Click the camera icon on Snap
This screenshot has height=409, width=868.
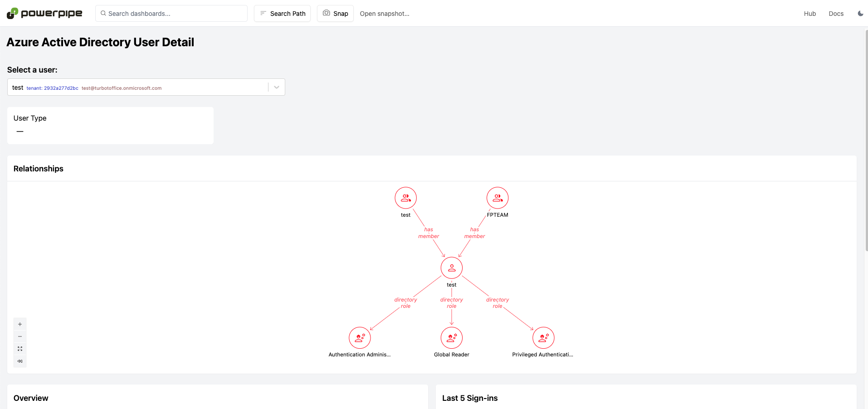327,13
